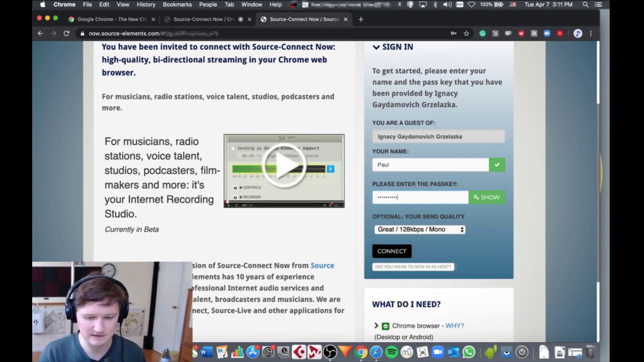This screenshot has height=362, width=644.
Task: Switch to Google Chrome New Chrome tab
Action: click(x=112, y=19)
